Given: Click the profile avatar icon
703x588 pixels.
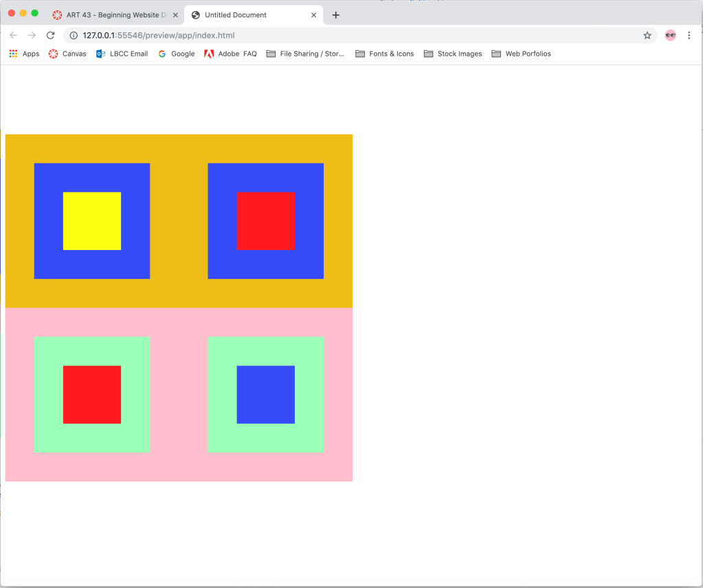Looking at the screenshot, I should [670, 36].
